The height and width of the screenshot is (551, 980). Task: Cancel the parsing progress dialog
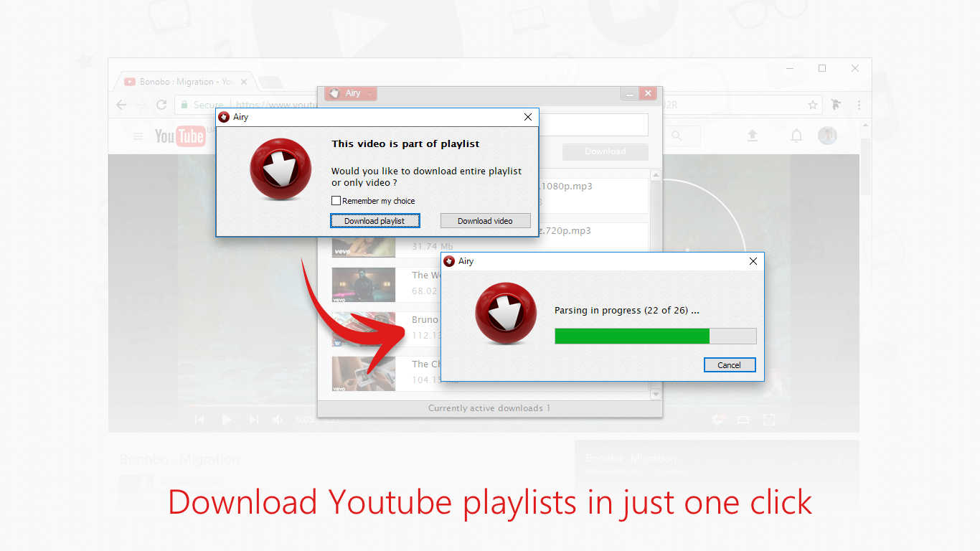[730, 364]
